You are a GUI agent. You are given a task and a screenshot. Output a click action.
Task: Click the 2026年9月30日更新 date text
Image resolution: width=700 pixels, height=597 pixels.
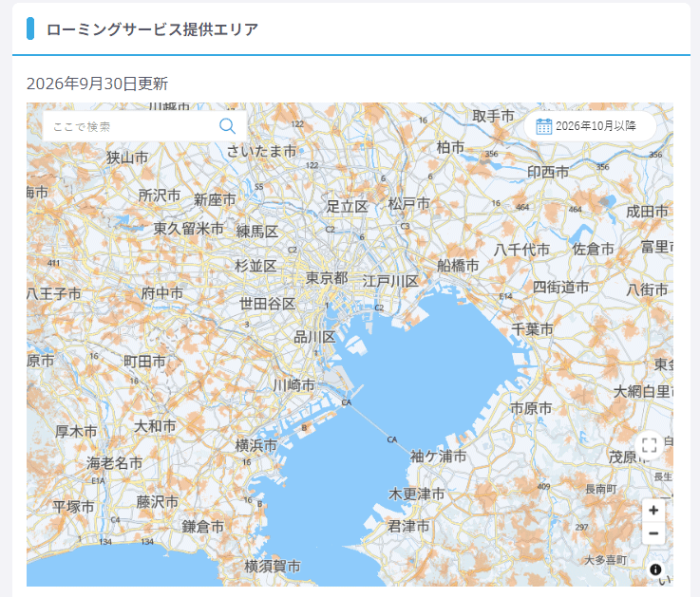tap(97, 84)
